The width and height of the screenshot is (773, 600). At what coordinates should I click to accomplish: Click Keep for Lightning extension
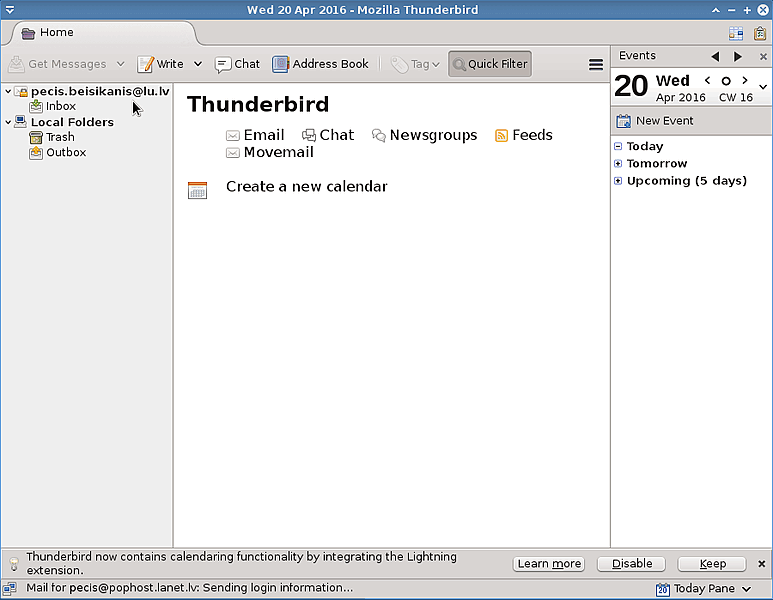pyautogui.click(x=712, y=564)
